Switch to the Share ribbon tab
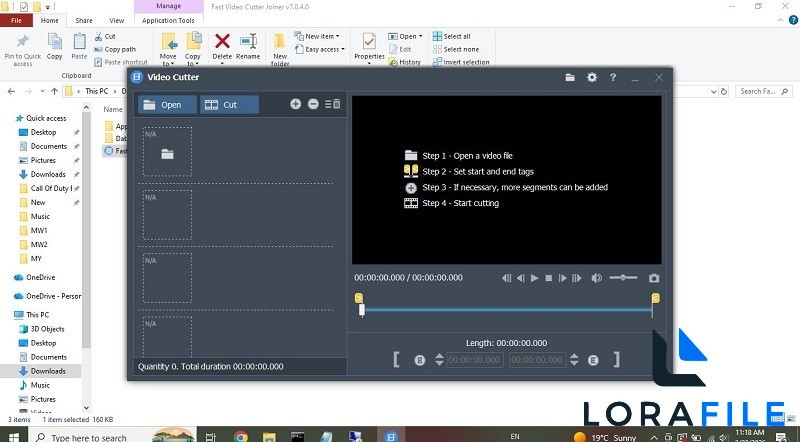 click(84, 20)
